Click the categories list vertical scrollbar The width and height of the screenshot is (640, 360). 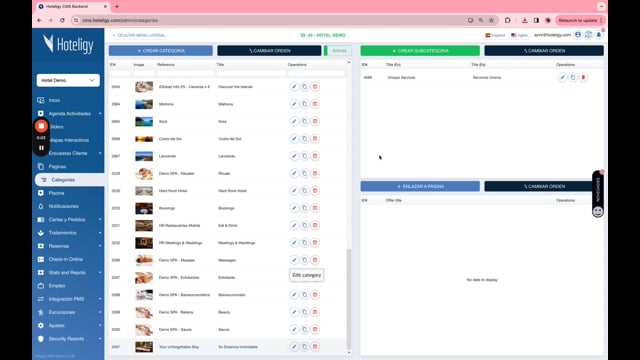point(349,298)
